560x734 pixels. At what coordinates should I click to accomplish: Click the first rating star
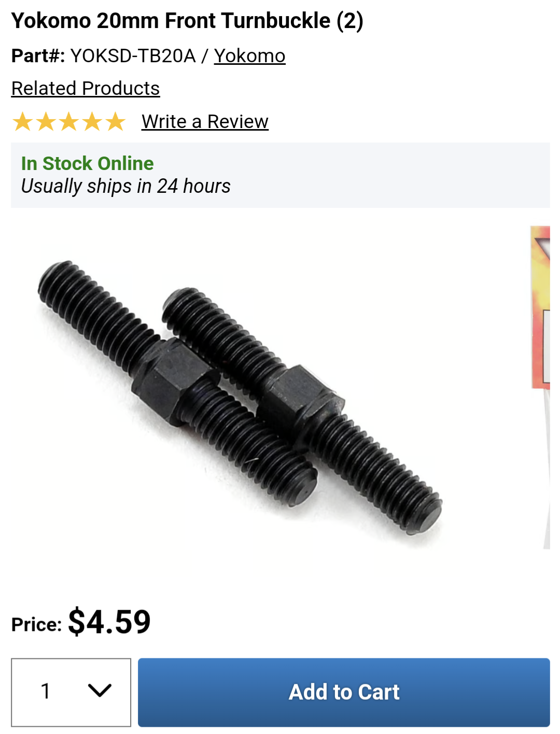pos(23,122)
